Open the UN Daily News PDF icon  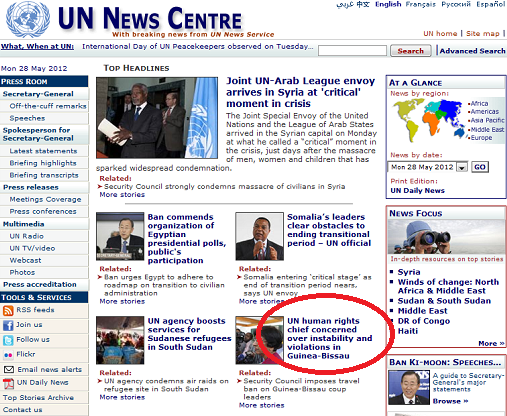tap(8, 383)
